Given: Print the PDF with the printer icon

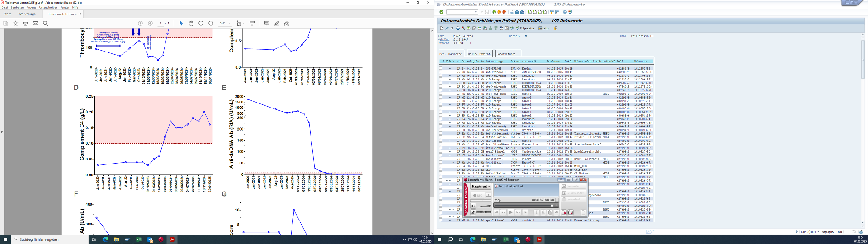Looking at the screenshot, I should (25, 23).
